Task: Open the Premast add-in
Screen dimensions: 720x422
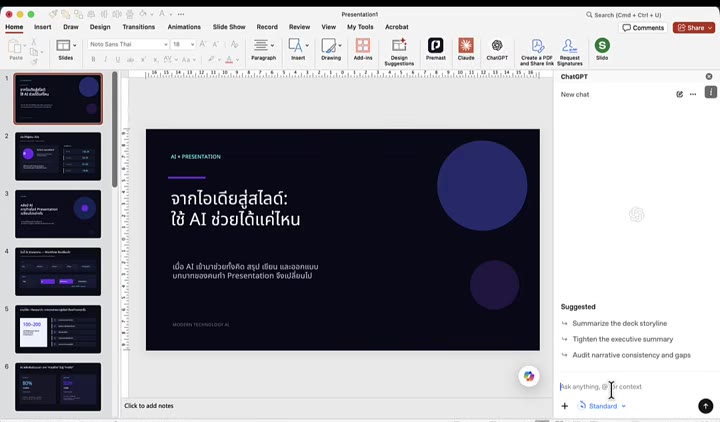Action: click(x=435, y=49)
